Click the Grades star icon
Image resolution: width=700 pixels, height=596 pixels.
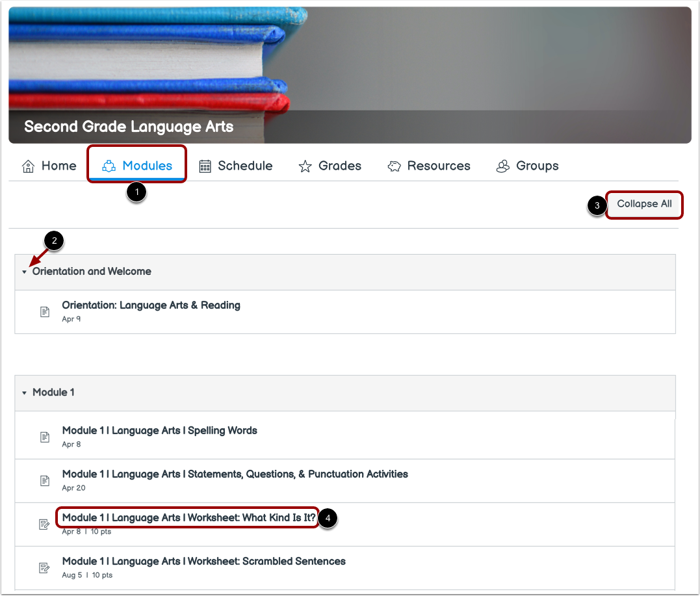tap(305, 166)
